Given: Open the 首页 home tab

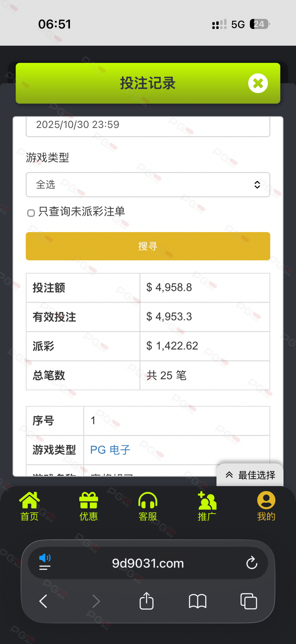Looking at the screenshot, I should coord(29,506).
